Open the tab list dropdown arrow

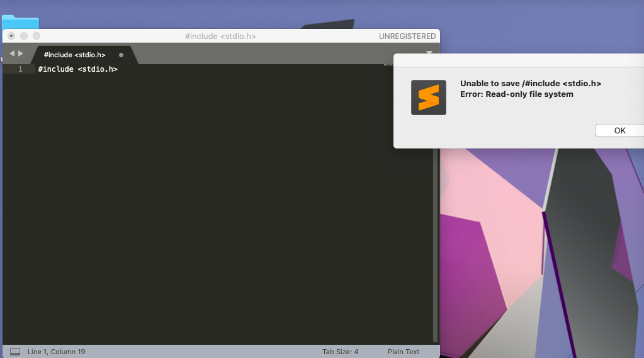(x=429, y=53)
